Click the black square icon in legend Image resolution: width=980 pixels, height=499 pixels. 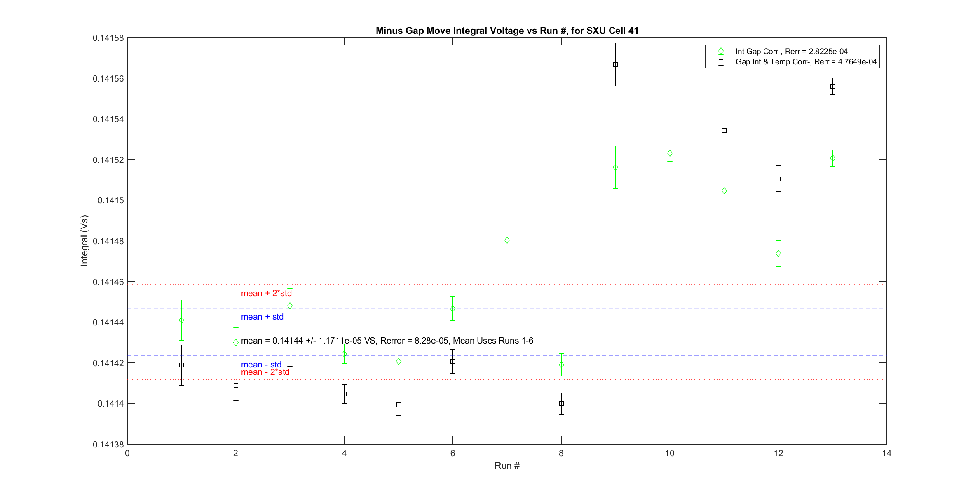click(x=721, y=62)
